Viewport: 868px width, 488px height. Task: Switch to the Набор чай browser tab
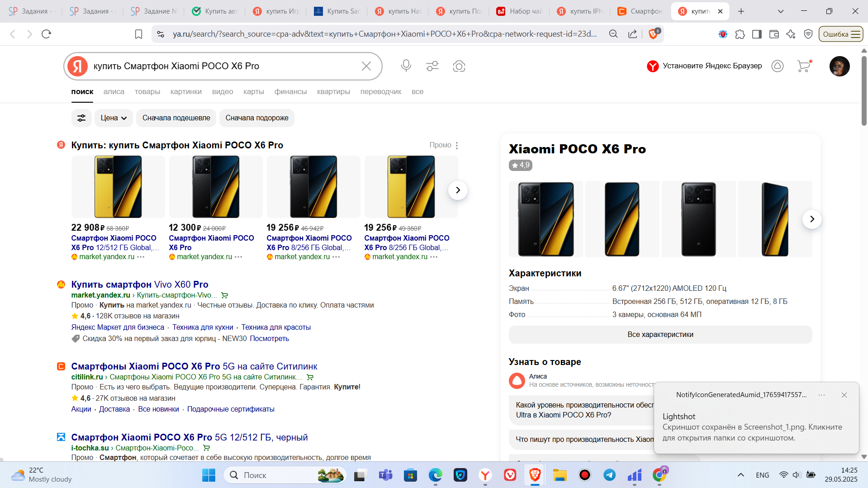[519, 11]
